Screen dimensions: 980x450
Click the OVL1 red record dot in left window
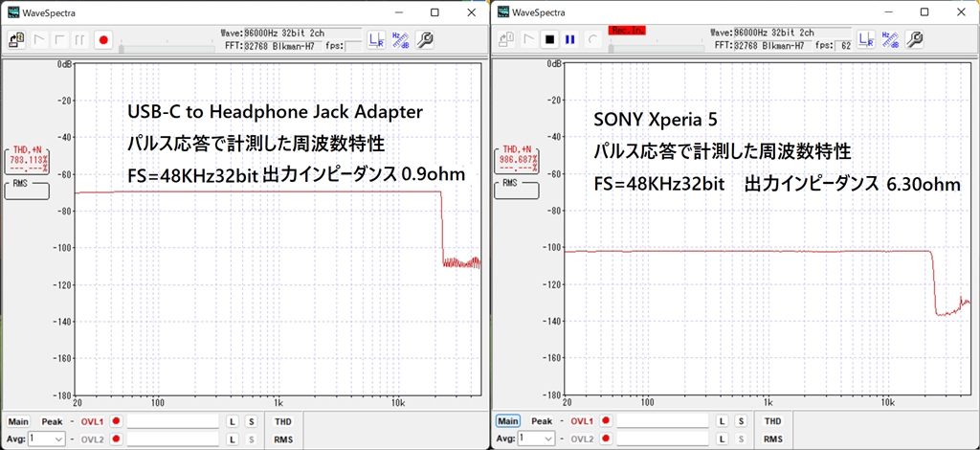pos(116,421)
